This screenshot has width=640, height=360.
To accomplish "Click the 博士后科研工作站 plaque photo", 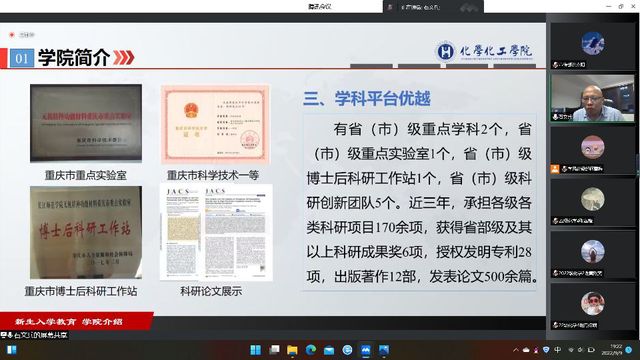I will tap(86, 233).
